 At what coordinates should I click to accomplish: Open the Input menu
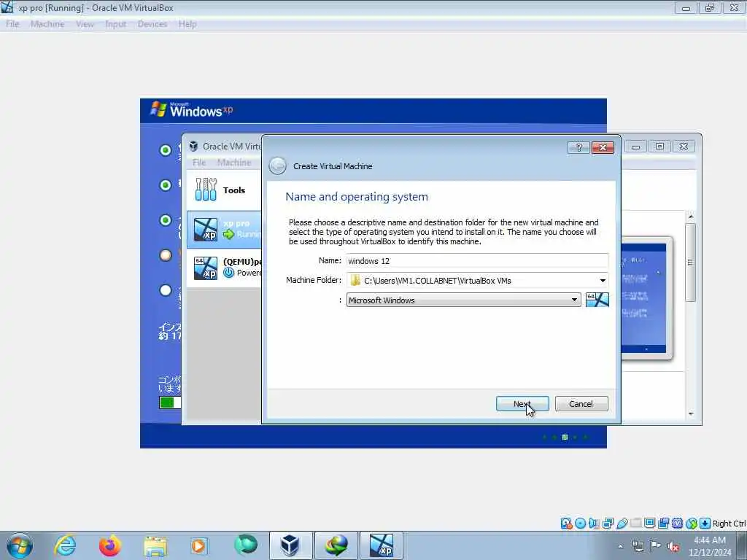point(116,24)
